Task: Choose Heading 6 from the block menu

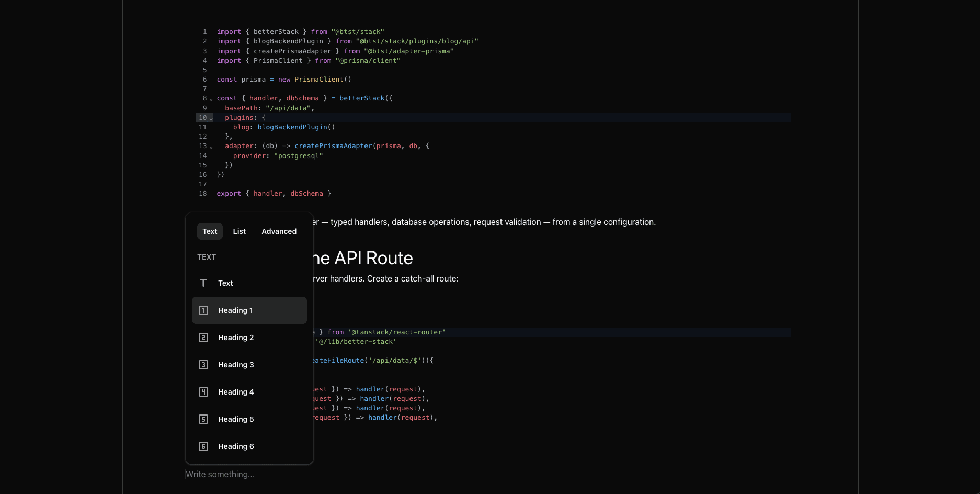Action: (236, 446)
